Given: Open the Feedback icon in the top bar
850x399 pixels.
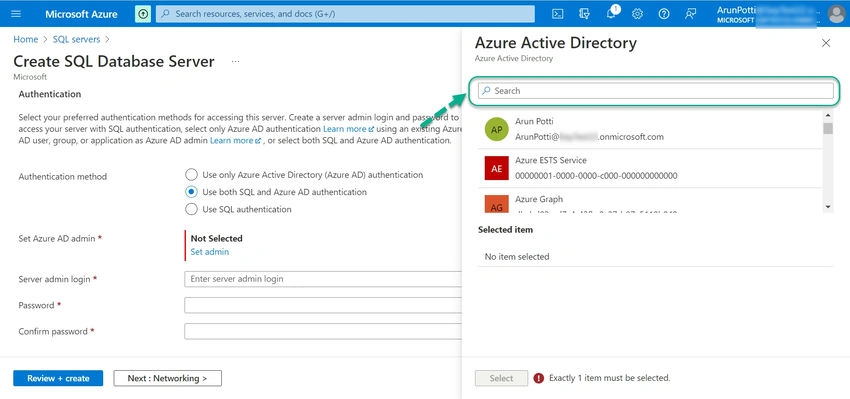Looking at the screenshot, I should pos(690,14).
